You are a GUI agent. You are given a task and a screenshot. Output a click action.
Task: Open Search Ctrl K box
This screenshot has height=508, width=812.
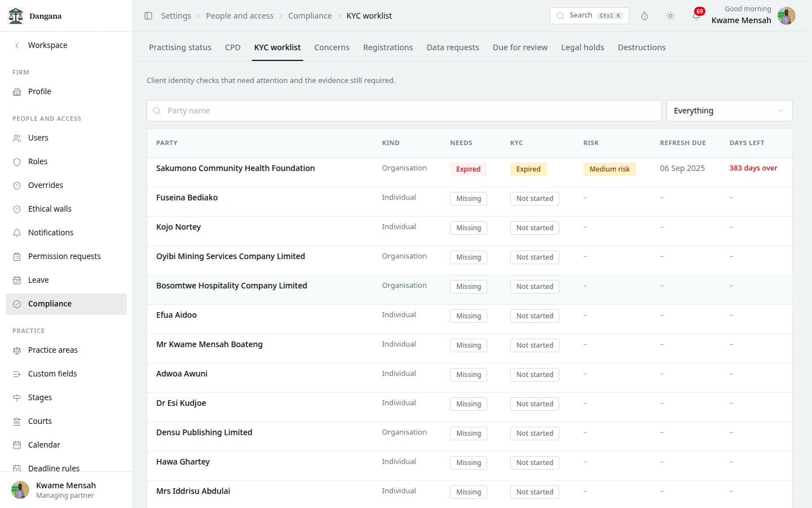[x=589, y=16]
